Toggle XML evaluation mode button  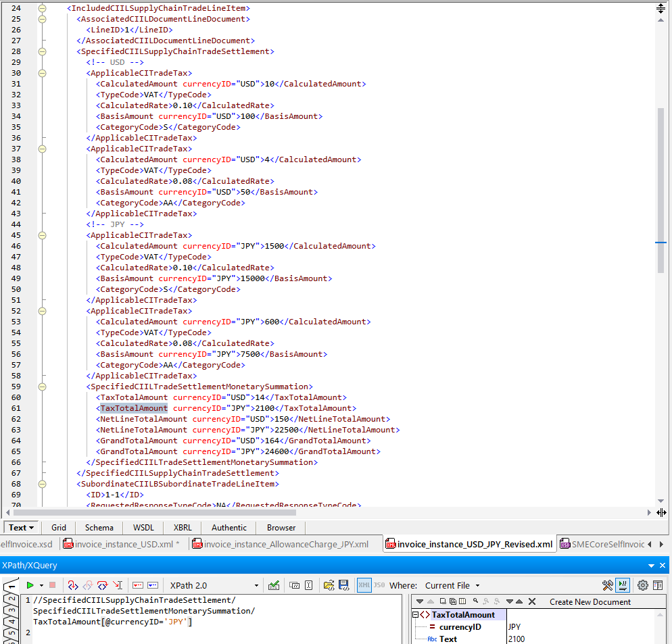pyautogui.click(x=364, y=585)
